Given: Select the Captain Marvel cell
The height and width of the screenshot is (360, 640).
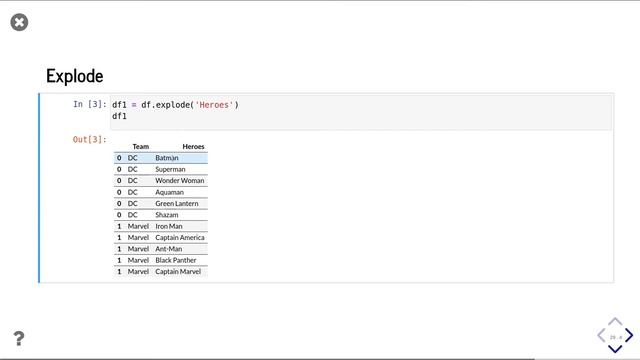Looking at the screenshot, I should pos(178,272).
